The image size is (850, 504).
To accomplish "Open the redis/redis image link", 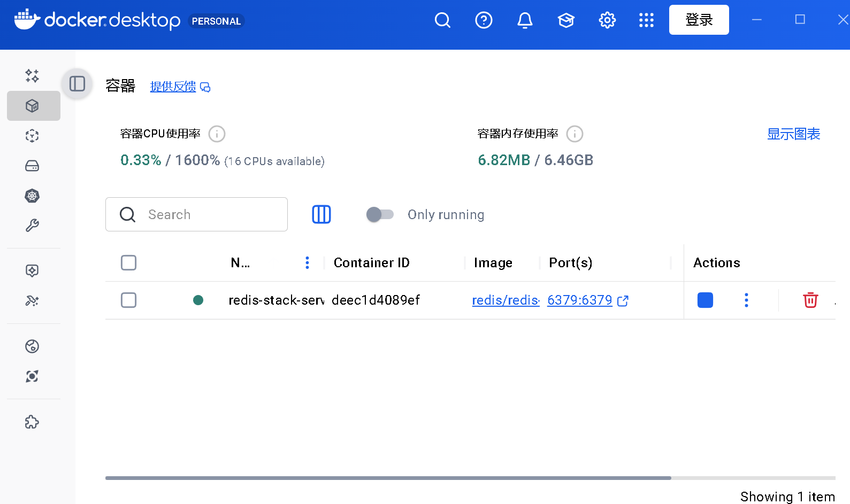I will click(506, 300).
